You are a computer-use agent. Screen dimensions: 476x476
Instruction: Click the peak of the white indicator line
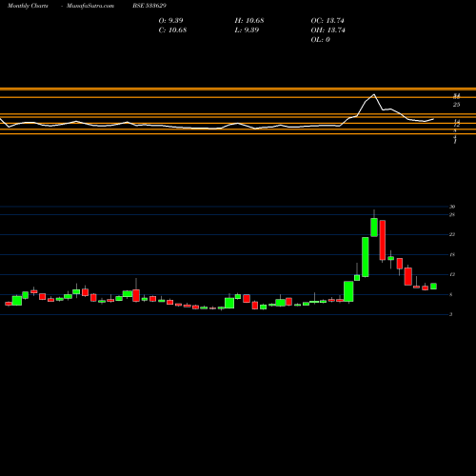tap(374, 94)
